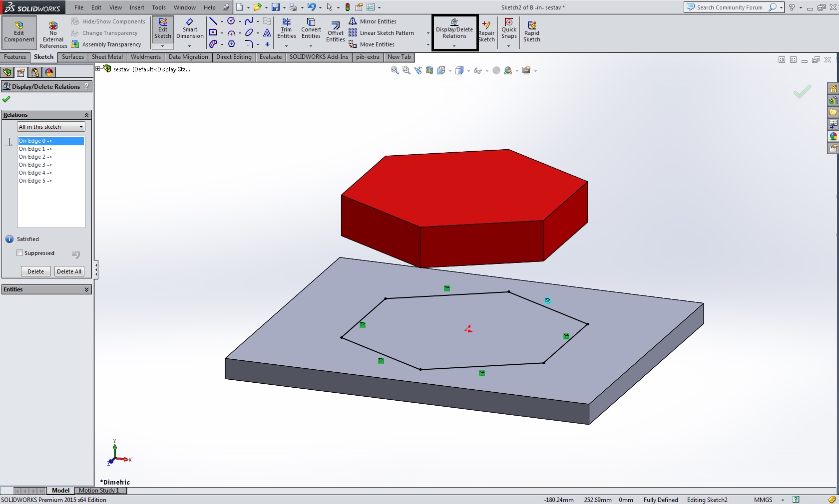Image resolution: width=839 pixels, height=504 pixels.
Task: Select the 'On Edge 3' relation
Action: (x=35, y=165)
